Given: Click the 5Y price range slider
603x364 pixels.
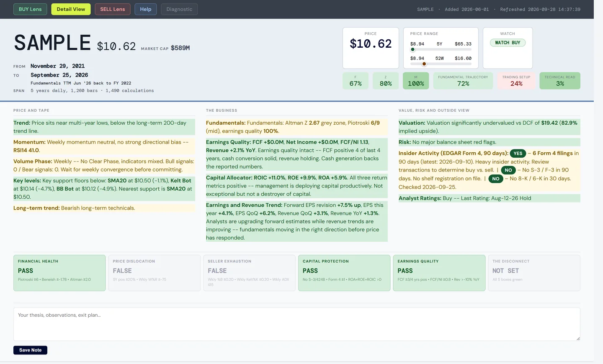Looking at the screenshot, I should [x=441, y=49].
